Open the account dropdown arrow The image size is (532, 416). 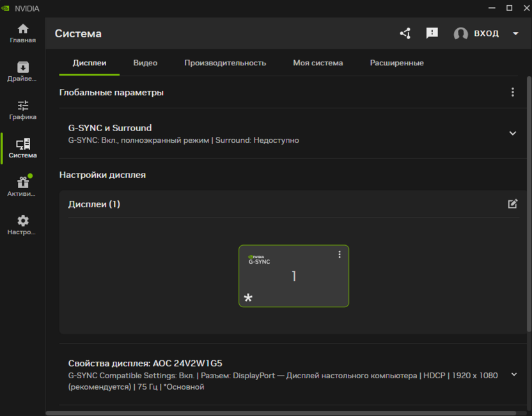click(x=515, y=34)
